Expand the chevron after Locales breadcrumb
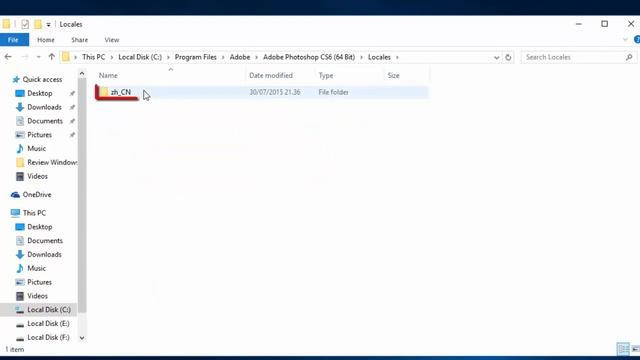The height and width of the screenshot is (360, 640). pos(397,57)
